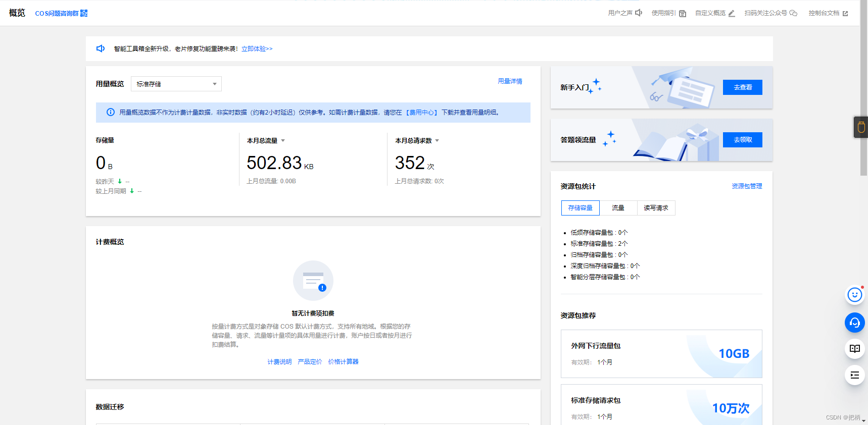
Task: Click the 上月总流量: 0.00B text
Action: 271,181
